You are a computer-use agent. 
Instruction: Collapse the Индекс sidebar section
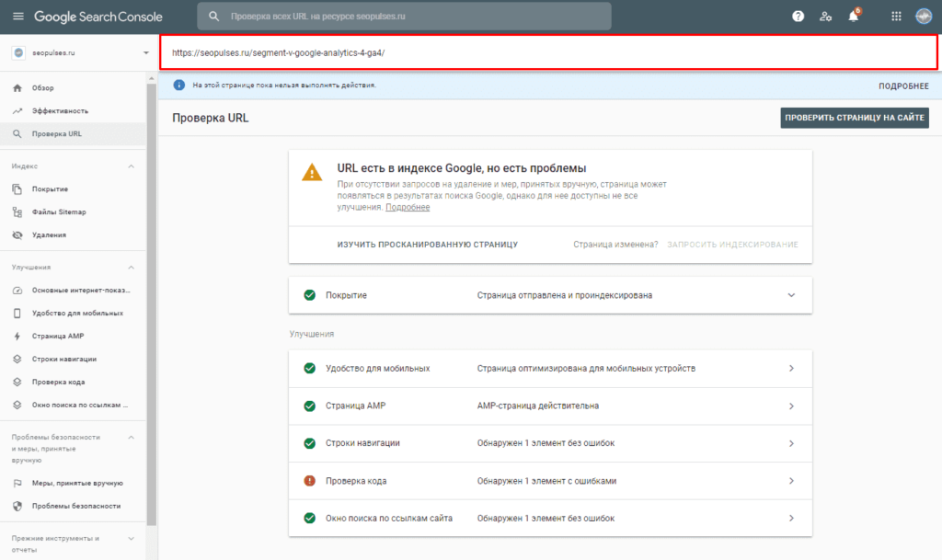131,166
